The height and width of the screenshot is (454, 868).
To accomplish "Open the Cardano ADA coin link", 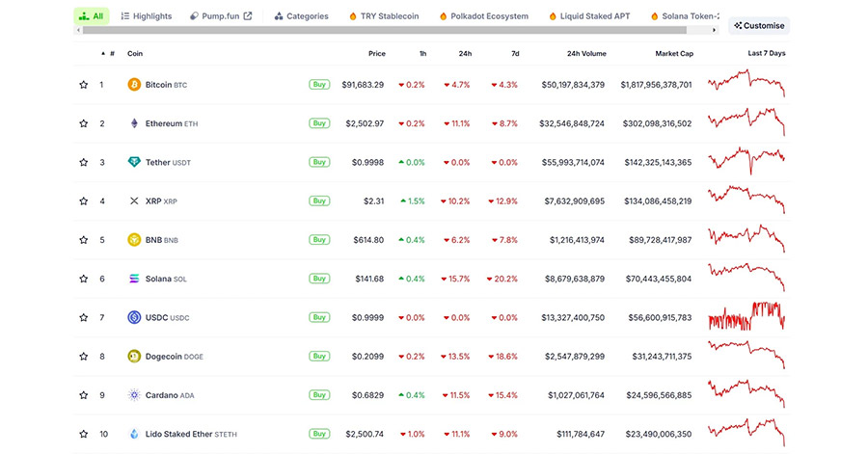I will point(170,395).
